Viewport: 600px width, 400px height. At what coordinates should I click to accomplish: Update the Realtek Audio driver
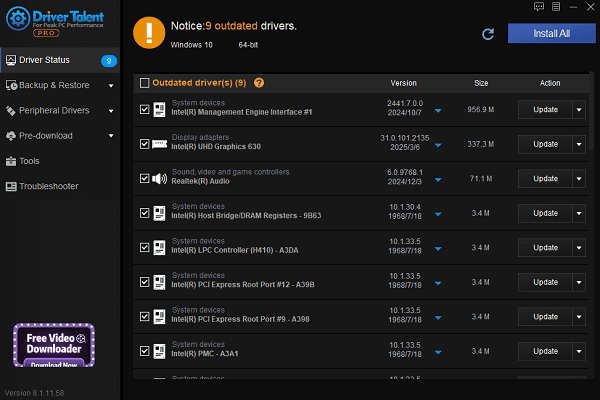[545, 179]
